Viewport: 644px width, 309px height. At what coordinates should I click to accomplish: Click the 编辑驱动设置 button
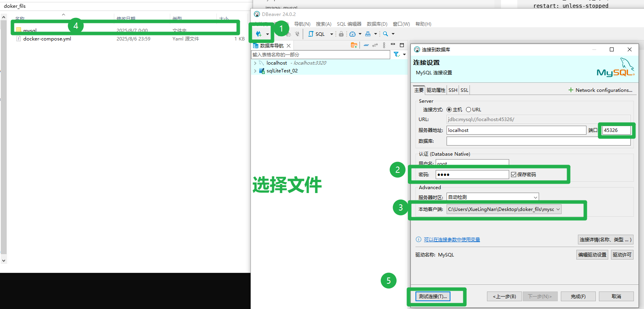click(x=592, y=255)
